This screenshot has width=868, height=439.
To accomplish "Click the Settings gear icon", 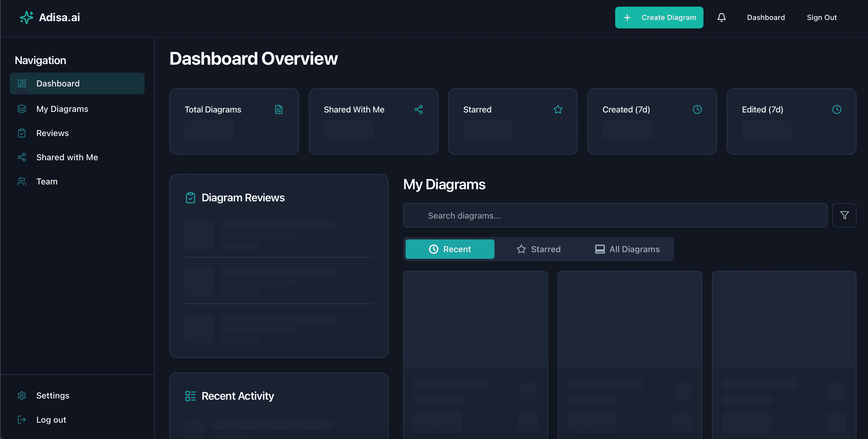I will pos(21,395).
